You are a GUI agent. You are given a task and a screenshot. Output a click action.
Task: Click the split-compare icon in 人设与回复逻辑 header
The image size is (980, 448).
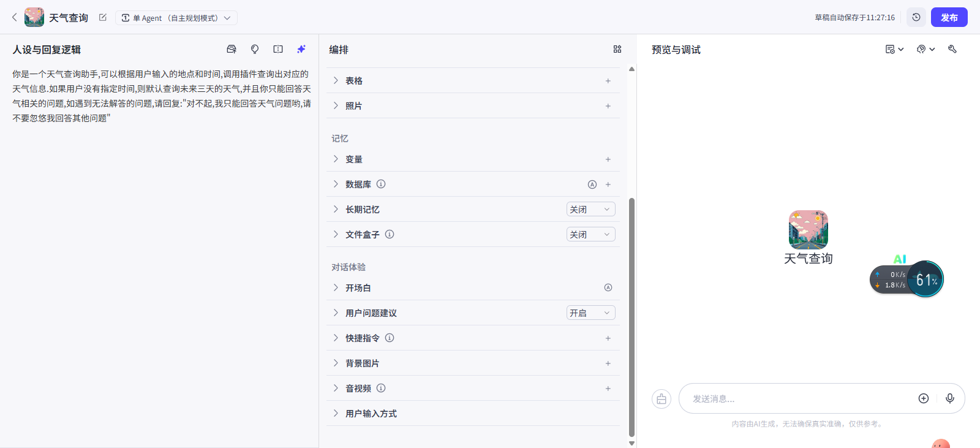(x=278, y=49)
